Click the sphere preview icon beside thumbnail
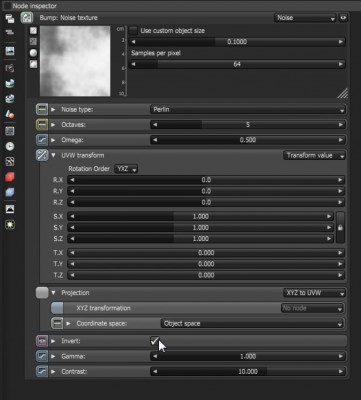 (x=33, y=53)
